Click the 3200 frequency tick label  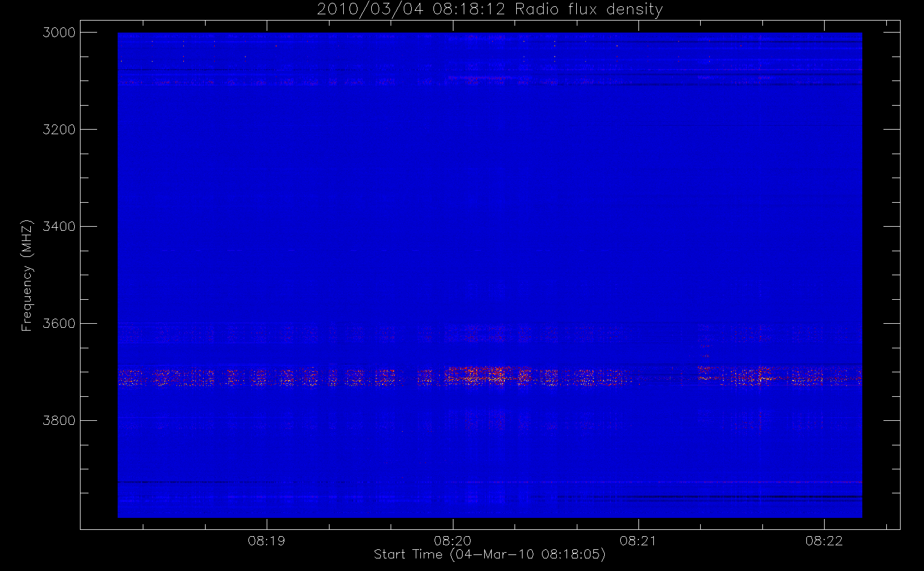click(x=59, y=130)
